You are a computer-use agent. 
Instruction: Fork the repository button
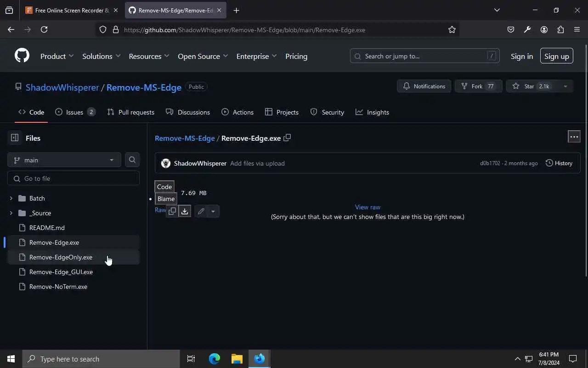click(x=478, y=86)
